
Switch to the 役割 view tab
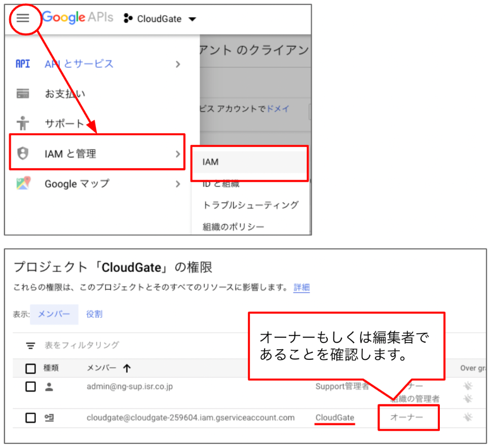point(94,314)
